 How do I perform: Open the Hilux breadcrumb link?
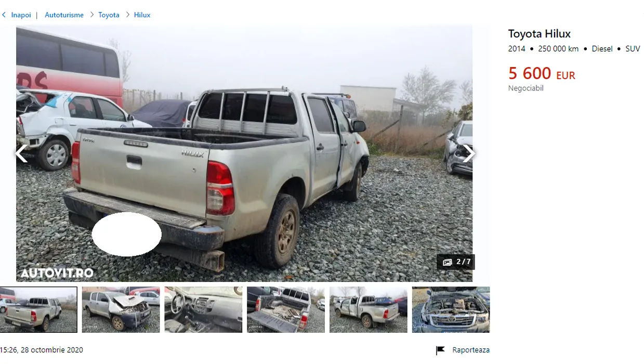click(142, 15)
